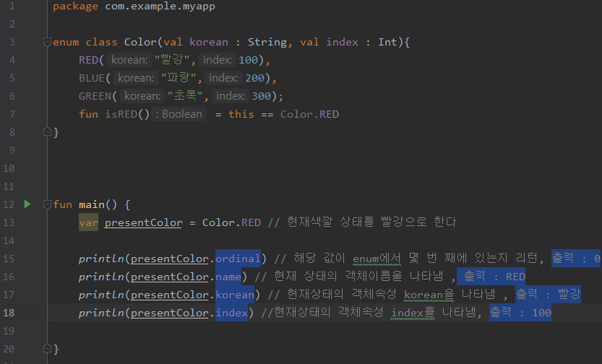Image resolution: width=602 pixels, height=364 pixels.
Task: Collapse the enum class Color fold marker
Action: click(x=47, y=42)
